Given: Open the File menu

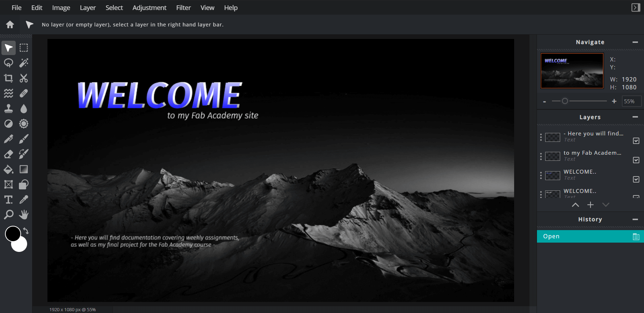Looking at the screenshot, I should pos(16,8).
